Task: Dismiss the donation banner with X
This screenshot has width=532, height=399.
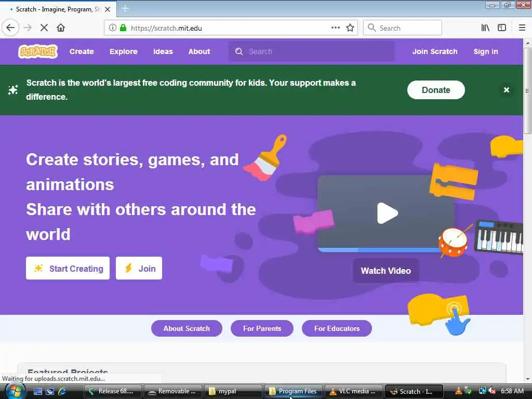Action: 506,90
